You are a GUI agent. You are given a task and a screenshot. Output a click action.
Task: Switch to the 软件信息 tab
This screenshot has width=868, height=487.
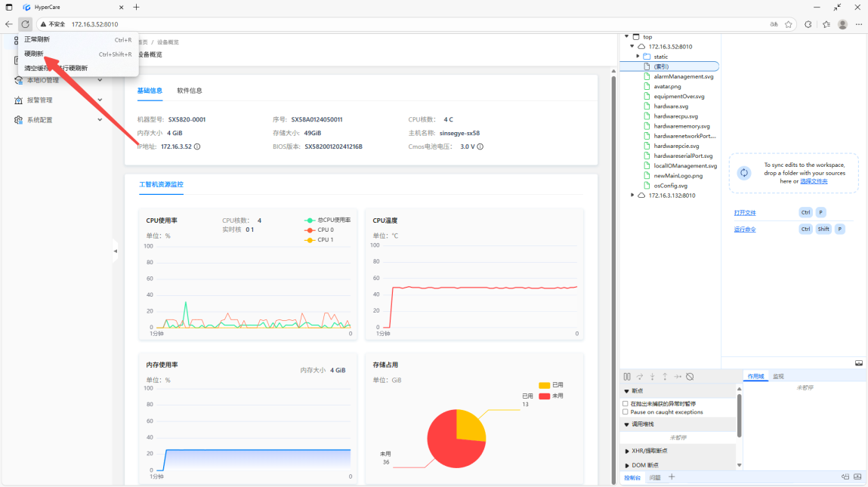pyautogui.click(x=190, y=91)
